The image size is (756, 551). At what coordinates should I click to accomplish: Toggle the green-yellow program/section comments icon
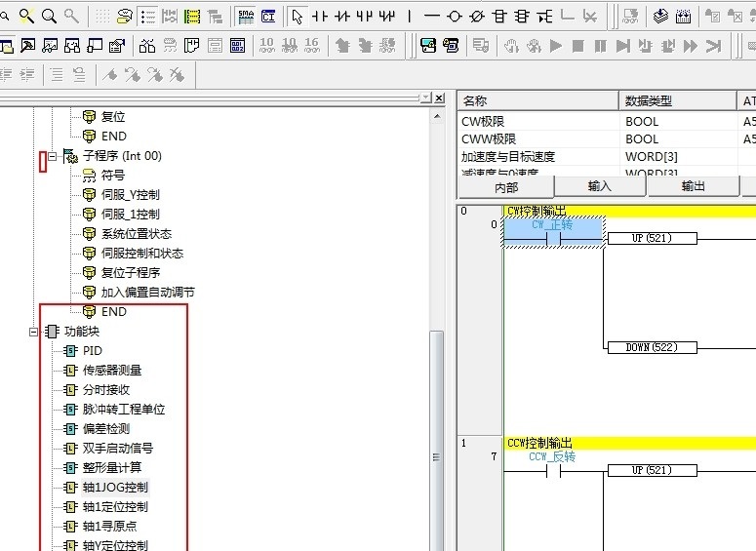[x=192, y=17]
